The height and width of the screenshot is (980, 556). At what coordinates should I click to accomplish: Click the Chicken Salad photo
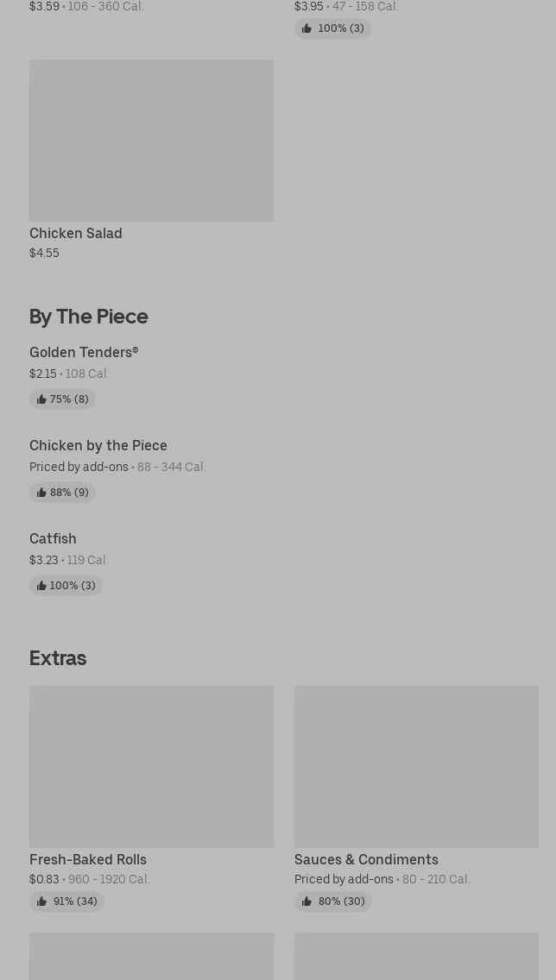(151, 140)
